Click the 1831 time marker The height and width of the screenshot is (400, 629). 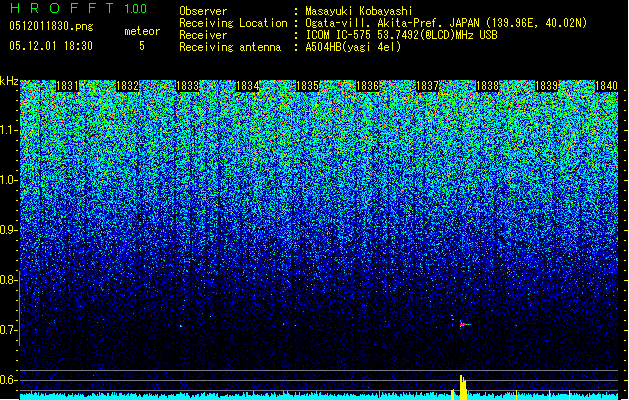point(67,86)
